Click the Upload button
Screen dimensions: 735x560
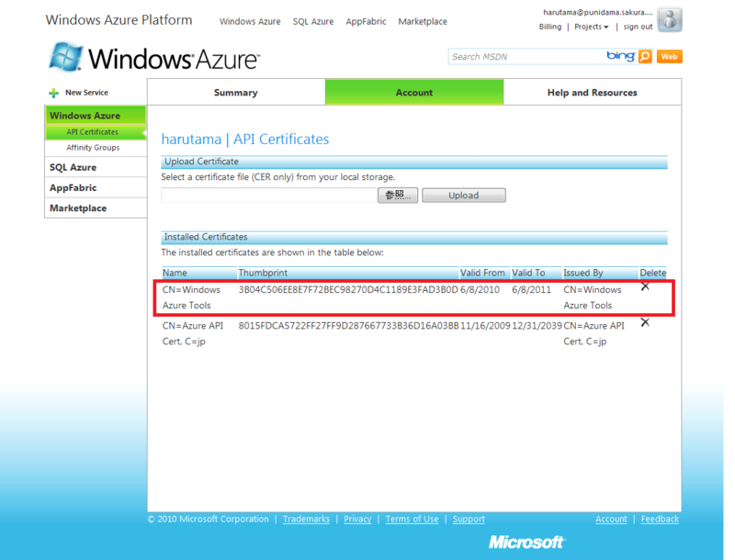pos(464,196)
